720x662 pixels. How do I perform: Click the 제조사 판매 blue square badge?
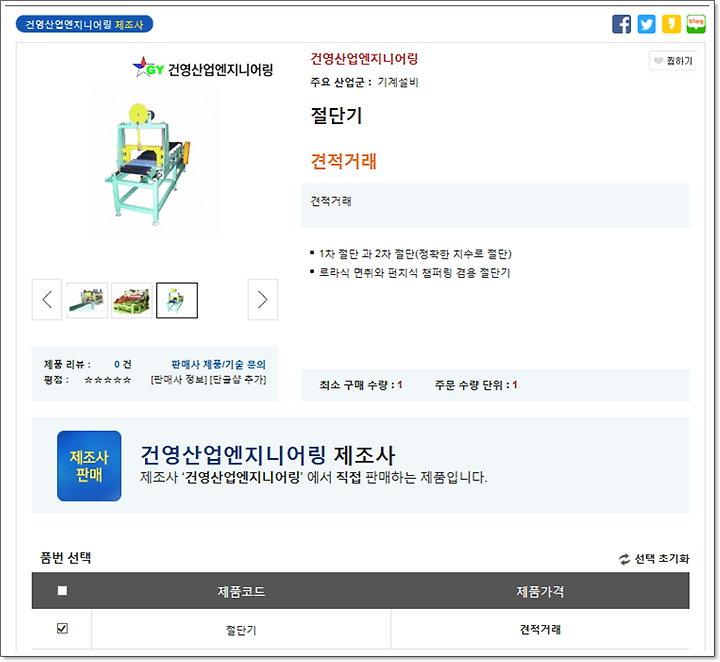point(89,466)
